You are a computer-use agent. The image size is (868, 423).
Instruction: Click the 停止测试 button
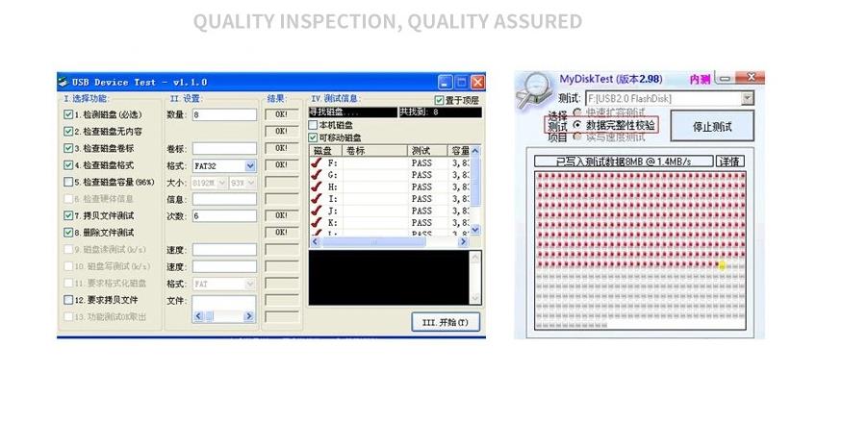[712, 126]
